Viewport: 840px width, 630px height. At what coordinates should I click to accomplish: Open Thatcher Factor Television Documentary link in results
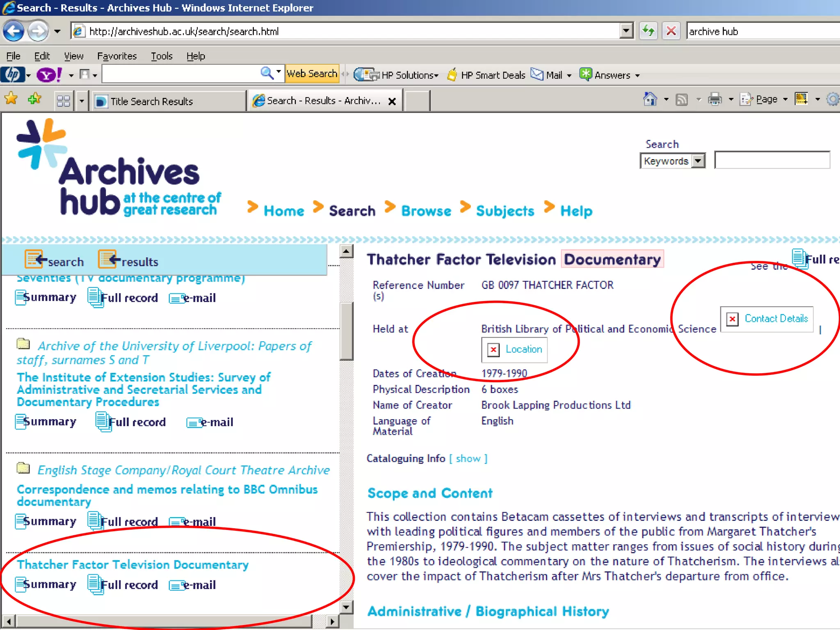coord(132,565)
